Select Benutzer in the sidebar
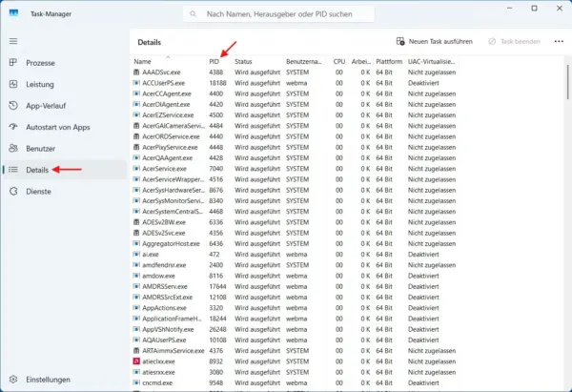572x392 pixels. point(65,149)
